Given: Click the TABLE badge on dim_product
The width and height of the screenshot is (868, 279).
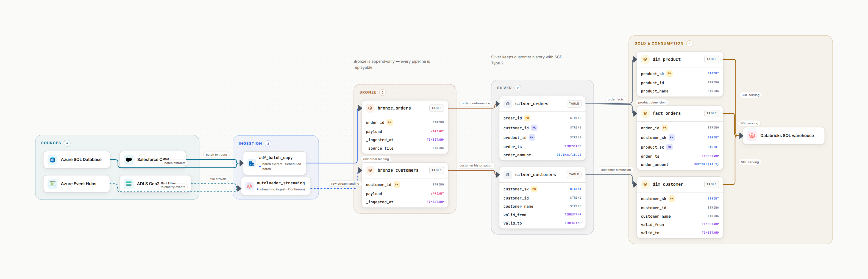Looking at the screenshot, I should coord(711,59).
